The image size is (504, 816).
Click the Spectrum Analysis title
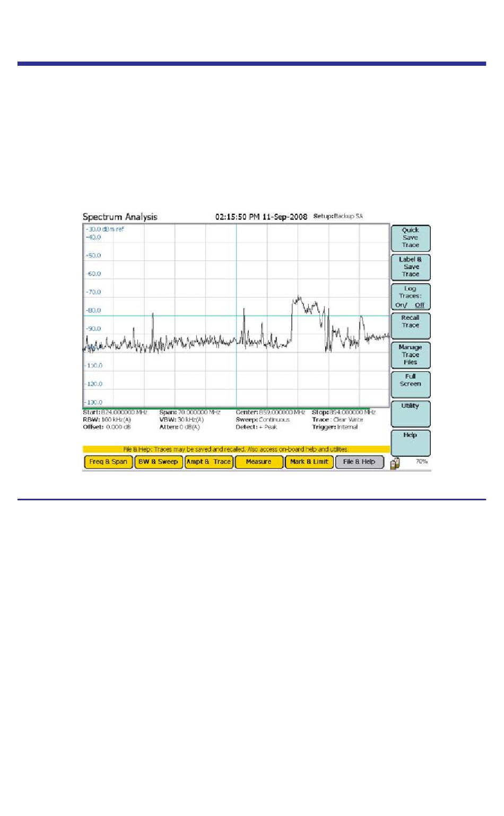click(120, 217)
